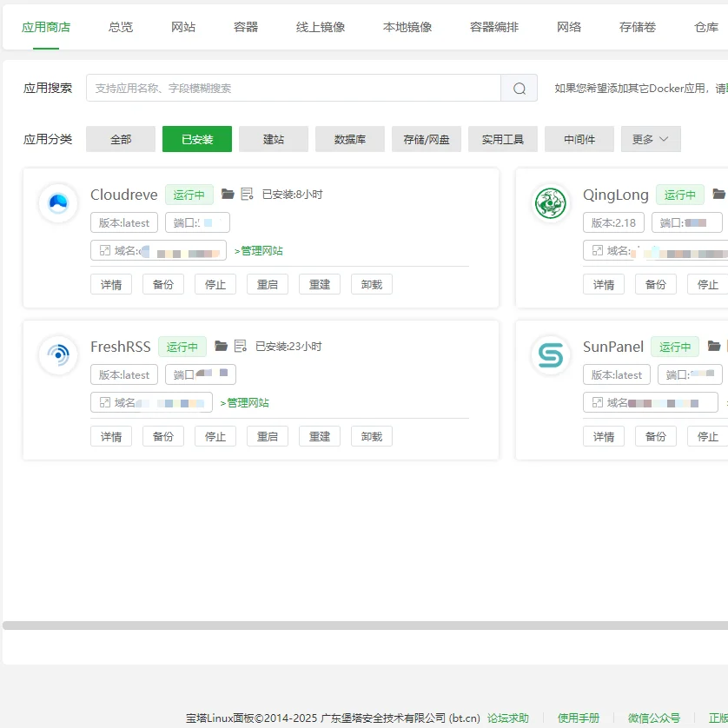728x728 pixels.
Task: Back up FreshRSS with 备份
Action: pos(163,436)
